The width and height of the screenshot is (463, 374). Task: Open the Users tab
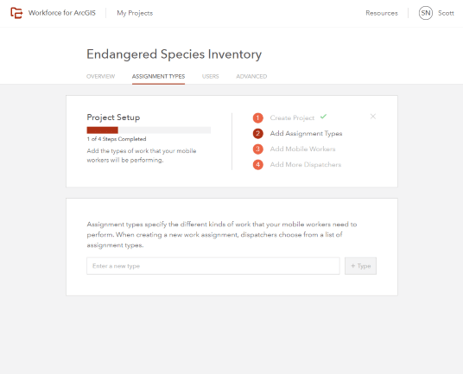(x=210, y=76)
